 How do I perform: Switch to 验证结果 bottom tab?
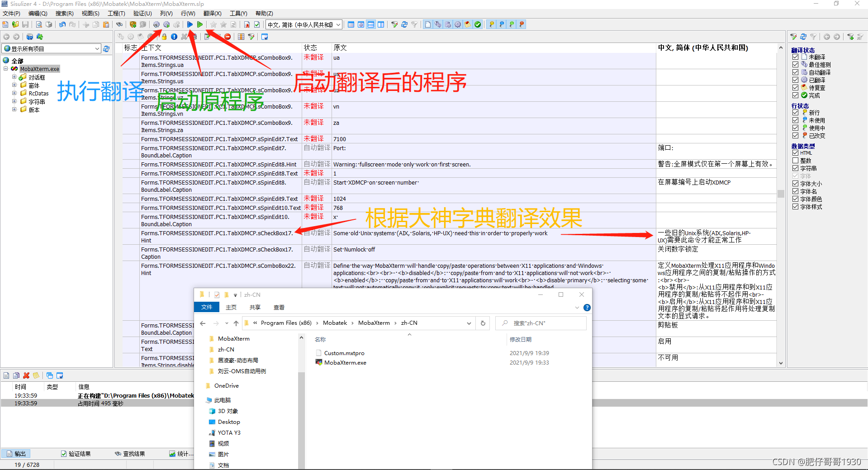76,454
